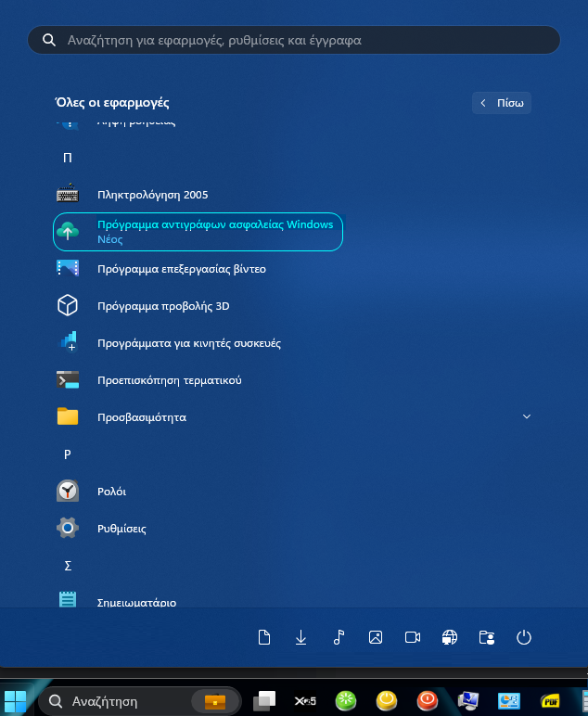Open Πληκτρολόγηση 2005 keyboard app icon
The image size is (588, 716).
coord(68,194)
